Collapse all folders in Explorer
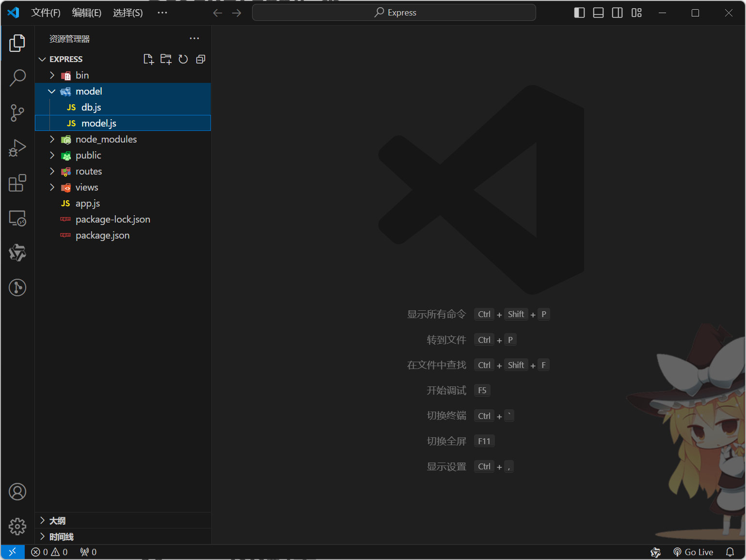The height and width of the screenshot is (560, 746). (x=201, y=59)
